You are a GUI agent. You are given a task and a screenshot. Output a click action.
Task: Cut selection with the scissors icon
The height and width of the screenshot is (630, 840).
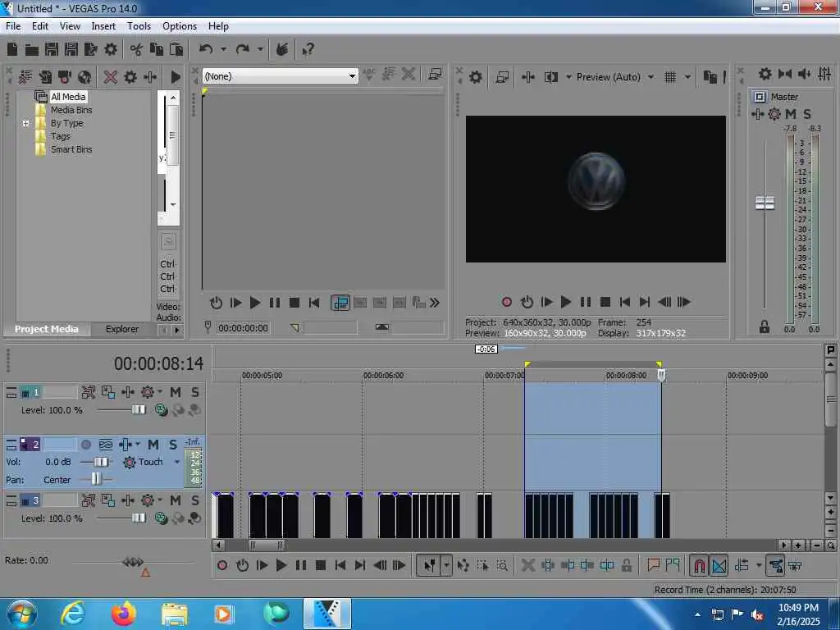(x=136, y=50)
